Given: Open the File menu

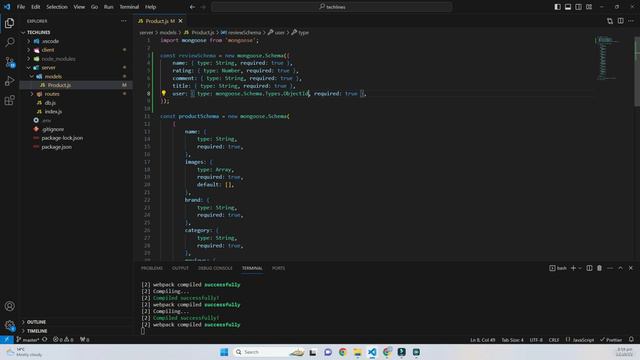Looking at the screenshot, I should click(x=21, y=7).
